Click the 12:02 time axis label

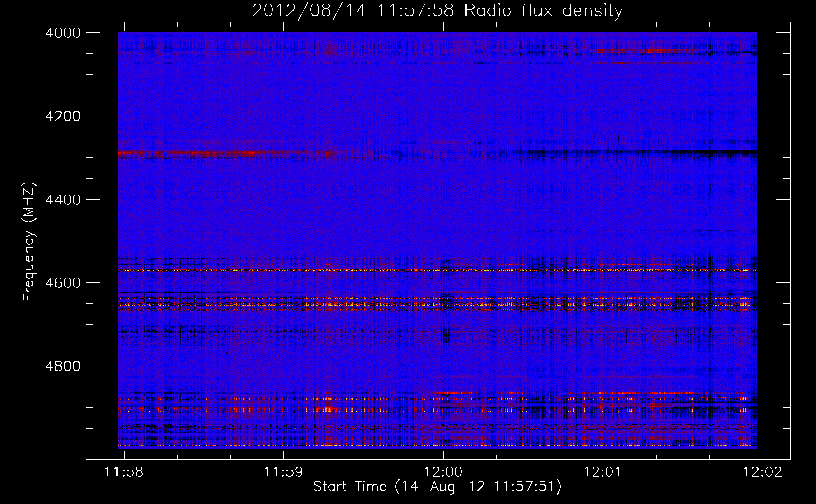(x=763, y=472)
